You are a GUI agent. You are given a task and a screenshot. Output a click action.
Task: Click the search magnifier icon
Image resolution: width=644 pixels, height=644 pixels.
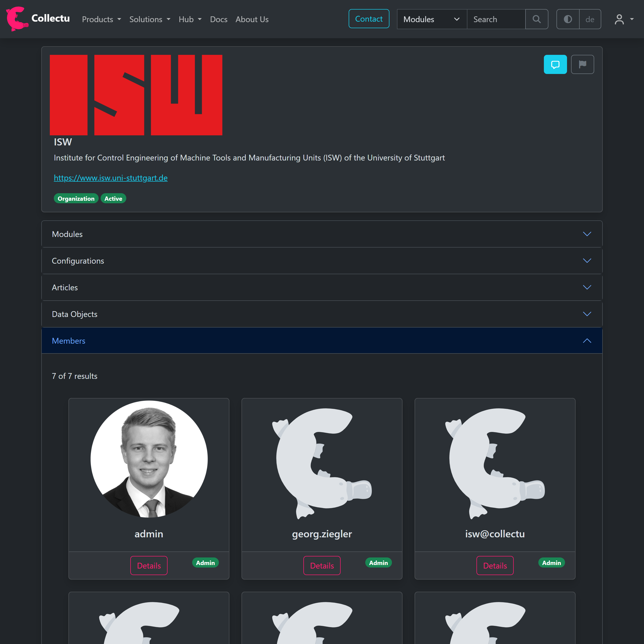537,19
